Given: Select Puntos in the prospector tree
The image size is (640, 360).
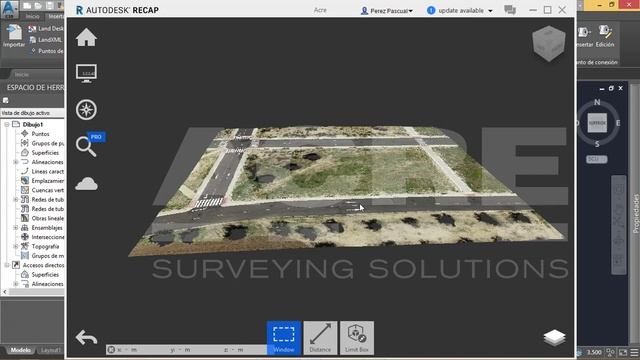Looking at the screenshot, I should pos(40,134).
